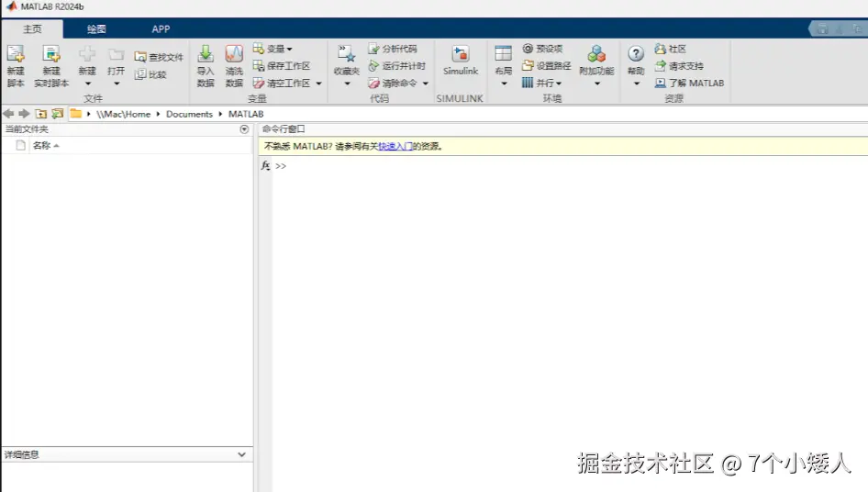The image size is (868, 492).
Task: Click the command prompt input area
Action: pyautogui.click(x=570, y=165)
